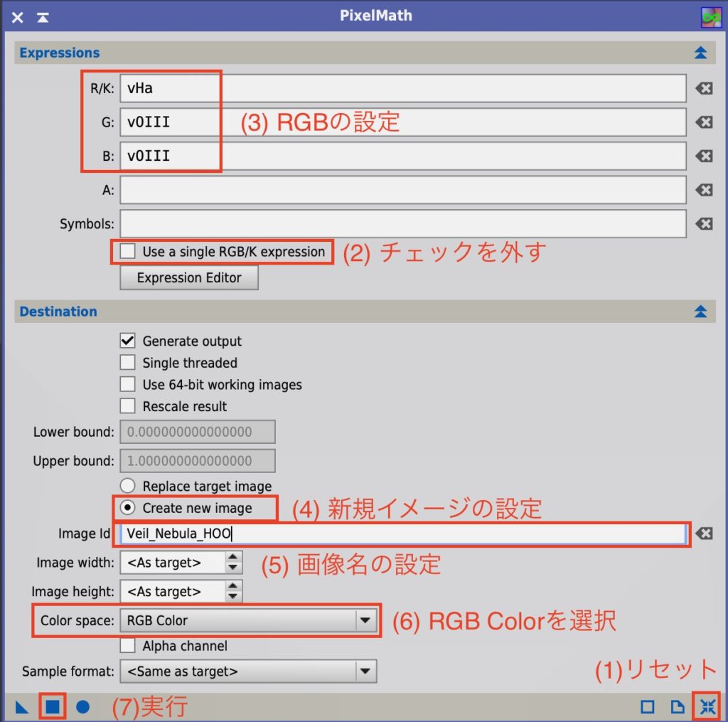The width and height of the screenshot is (728, 722).
Task: Clear the R/K expression field
Action: point(704,88)
